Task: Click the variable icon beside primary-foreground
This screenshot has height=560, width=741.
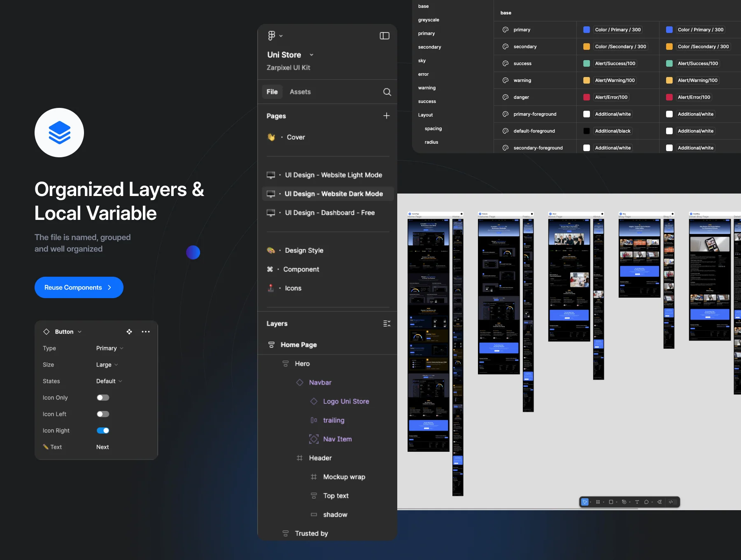Action: (506, 114)
